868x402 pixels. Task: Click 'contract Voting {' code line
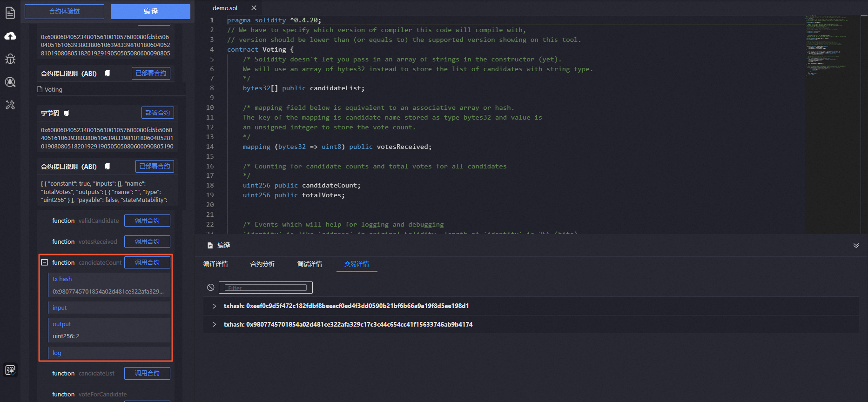[260, 49]
